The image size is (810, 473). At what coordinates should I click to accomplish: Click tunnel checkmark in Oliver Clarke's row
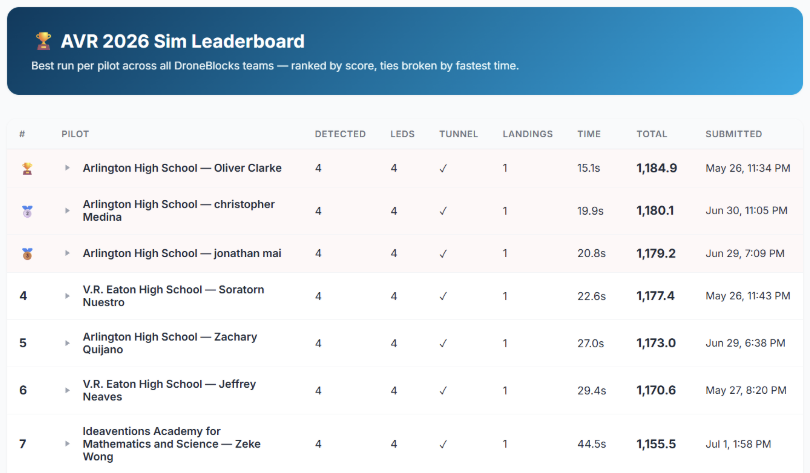tap(443, 168)
